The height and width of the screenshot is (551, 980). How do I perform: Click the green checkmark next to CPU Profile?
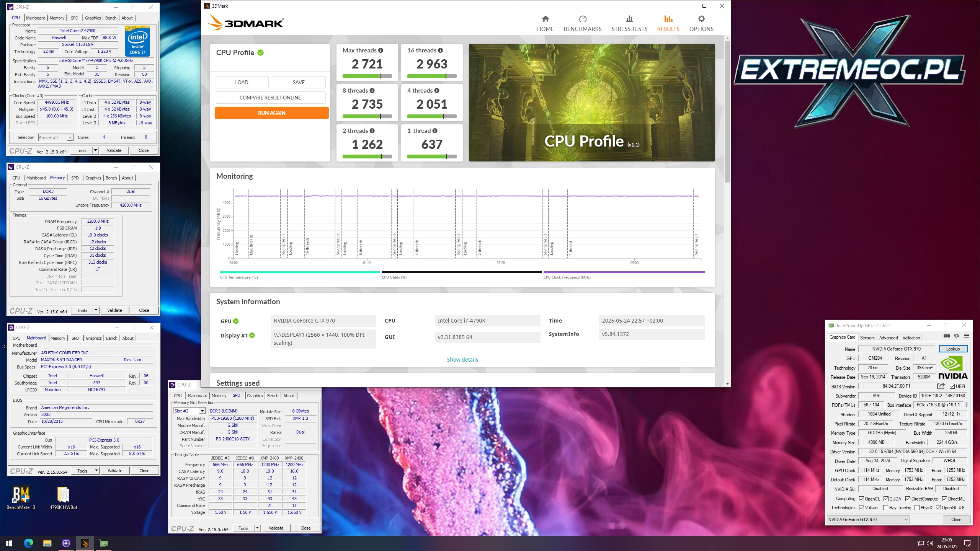click(261, 53)
